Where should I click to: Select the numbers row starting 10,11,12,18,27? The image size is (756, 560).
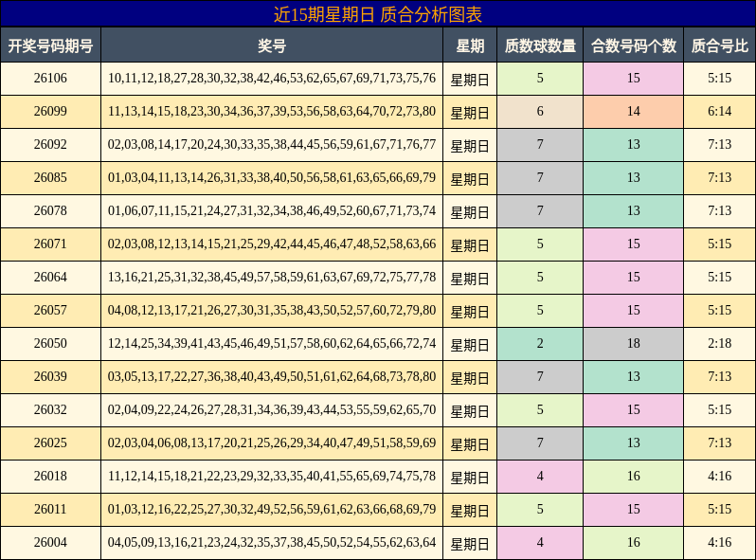(x=272, y=78)
